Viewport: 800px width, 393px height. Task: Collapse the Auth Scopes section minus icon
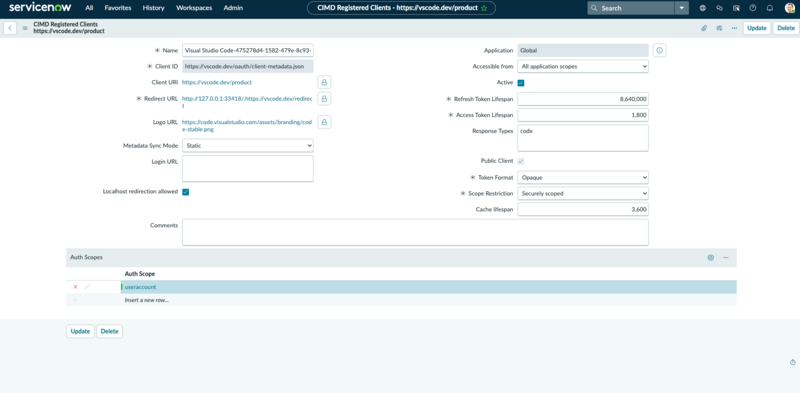point(726,258)
